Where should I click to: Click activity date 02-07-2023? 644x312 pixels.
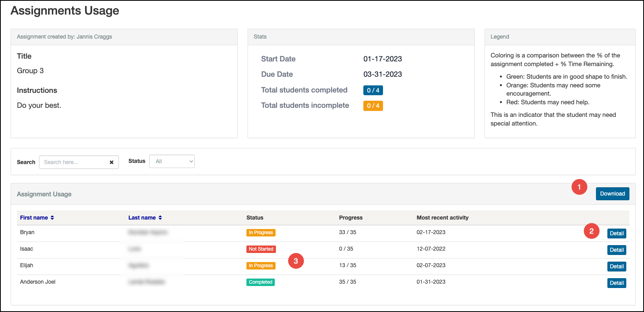(431, 265)
